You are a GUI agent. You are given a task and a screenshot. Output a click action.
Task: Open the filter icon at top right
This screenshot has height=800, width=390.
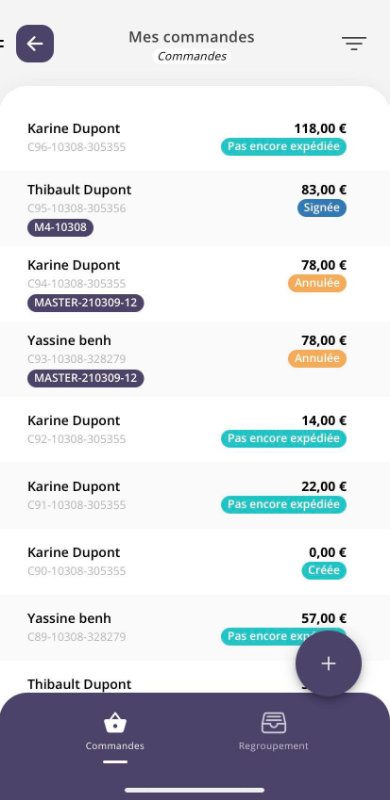click(354, 43)
